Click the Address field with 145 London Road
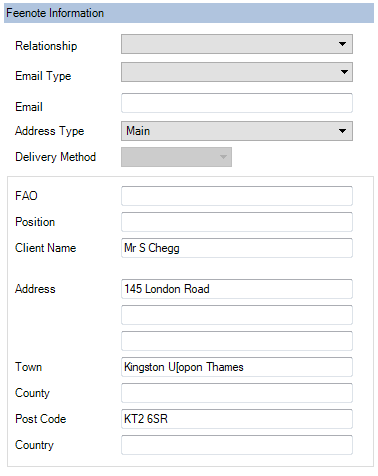This screenshot has height=476, width=378. tap(237, 289)
